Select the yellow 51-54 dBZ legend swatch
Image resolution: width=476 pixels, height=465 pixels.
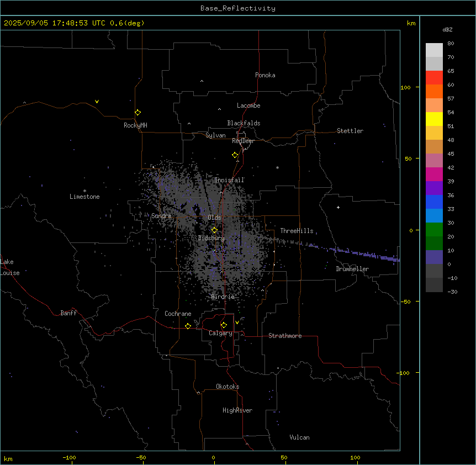point(434,119)
